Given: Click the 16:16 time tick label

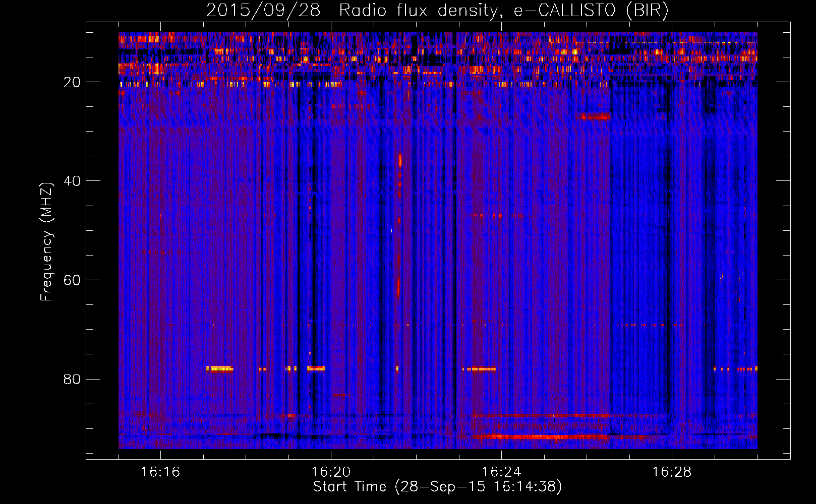Looking at the screenshot, I should pyautogui.click(x=160, y=472).
